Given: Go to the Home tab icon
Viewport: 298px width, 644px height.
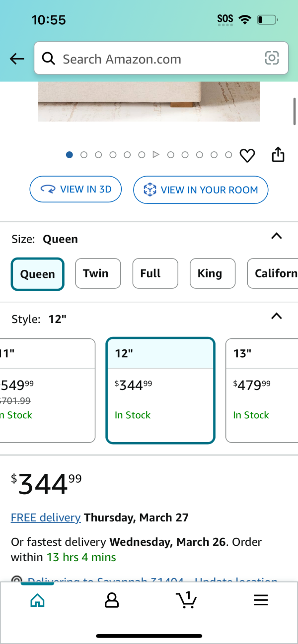Looking at the screenshot, I should (x=37, y=600).
